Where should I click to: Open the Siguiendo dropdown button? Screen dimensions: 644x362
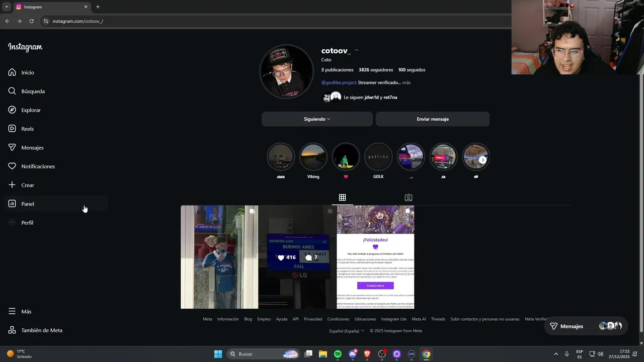point(317,119)
